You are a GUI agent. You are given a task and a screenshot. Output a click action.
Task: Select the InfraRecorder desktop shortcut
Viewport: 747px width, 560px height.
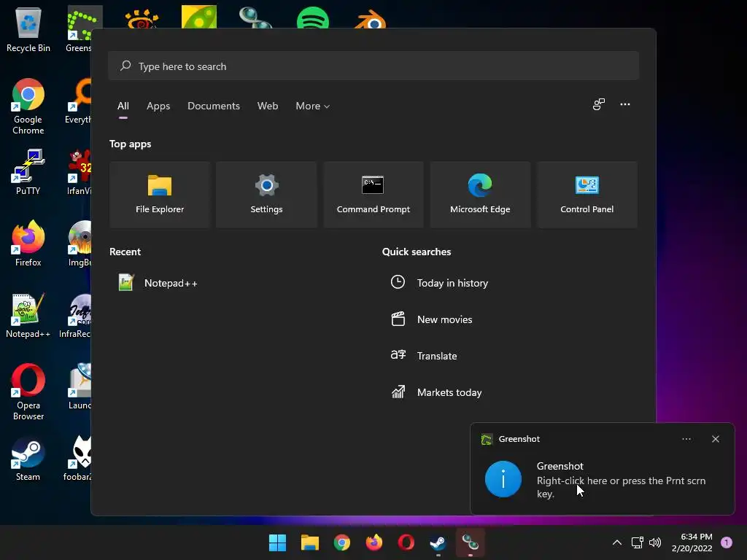(x=75, y=316)
